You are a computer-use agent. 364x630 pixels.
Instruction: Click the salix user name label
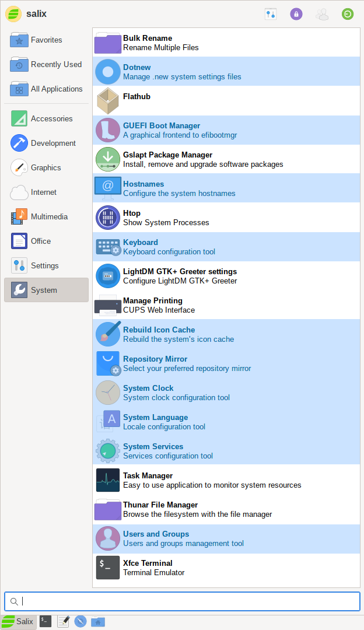click(x=36, y=13)
